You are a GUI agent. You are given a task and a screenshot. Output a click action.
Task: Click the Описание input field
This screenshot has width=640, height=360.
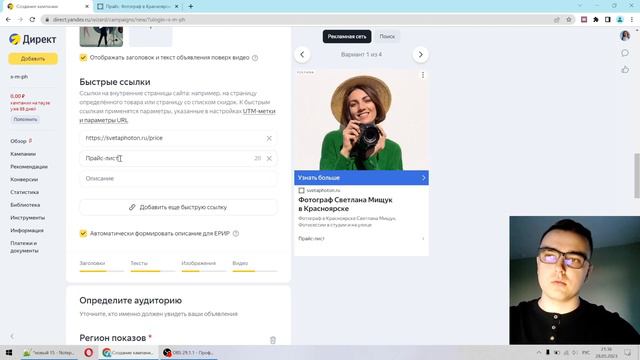pos(178,179)
